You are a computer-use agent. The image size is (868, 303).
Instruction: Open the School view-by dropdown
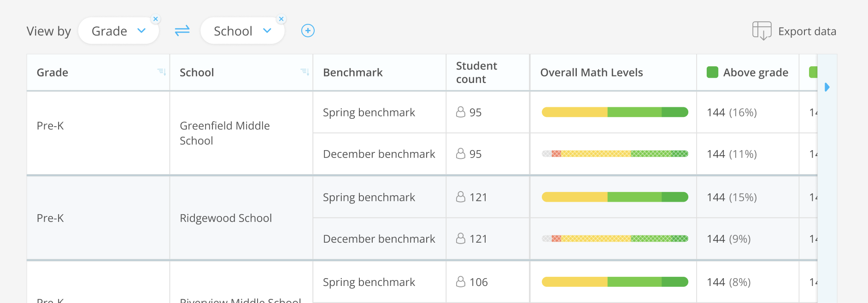243,30
